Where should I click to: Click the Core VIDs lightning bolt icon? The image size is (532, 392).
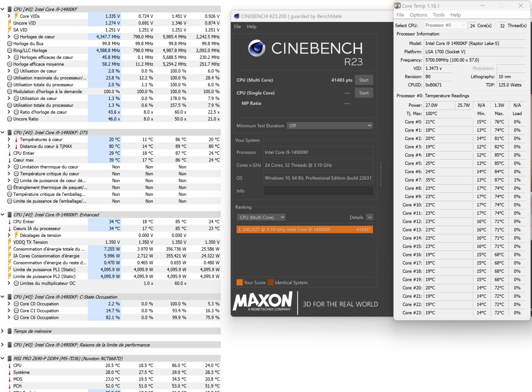16,16
